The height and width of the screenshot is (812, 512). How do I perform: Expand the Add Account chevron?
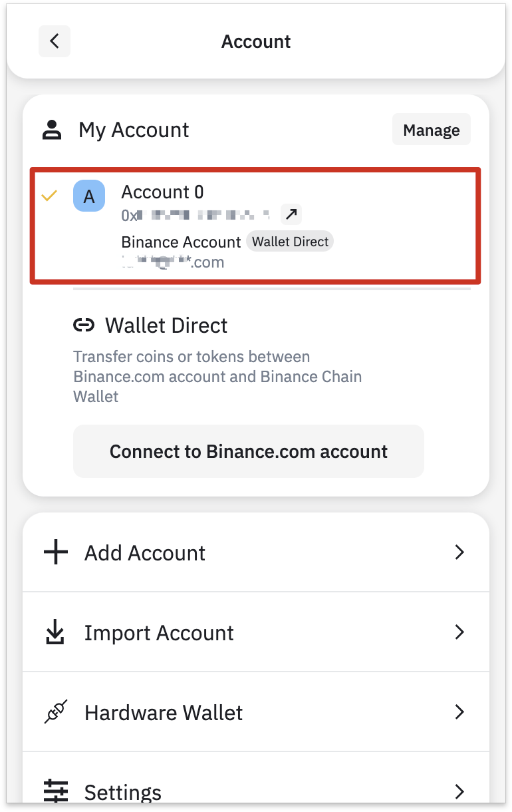point(459,552)
